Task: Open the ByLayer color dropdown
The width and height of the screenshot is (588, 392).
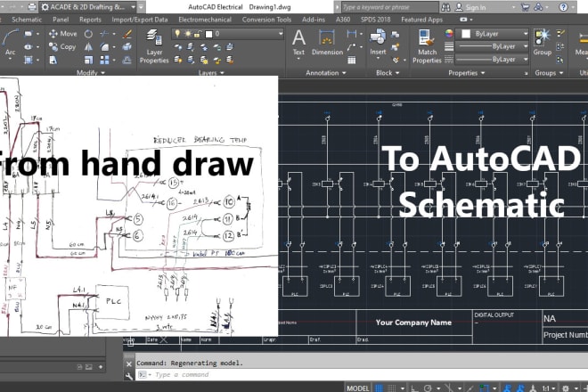Action: 492,34
